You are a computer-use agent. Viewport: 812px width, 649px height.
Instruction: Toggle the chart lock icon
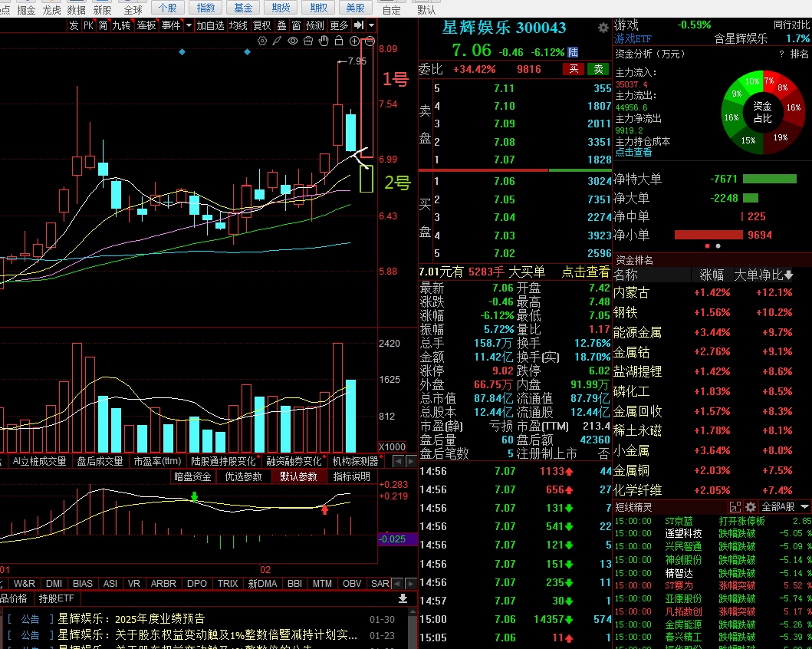[339, 41]
